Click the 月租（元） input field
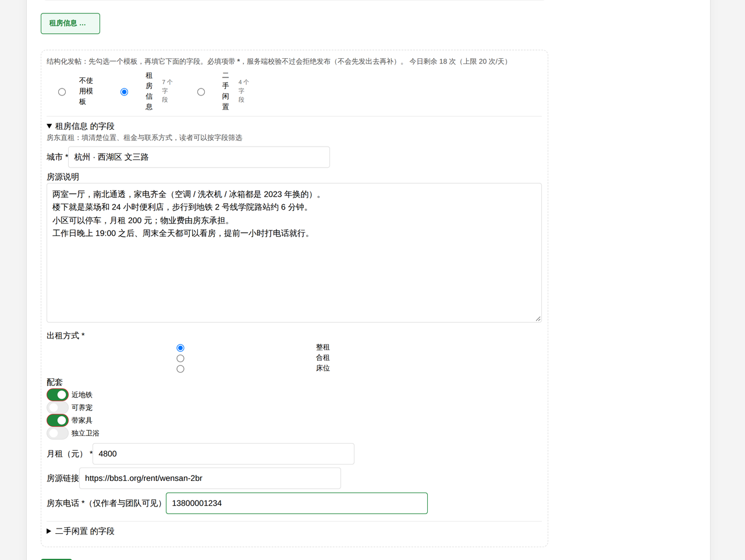This screenshot has width=745, height=560. coord(223,454)
